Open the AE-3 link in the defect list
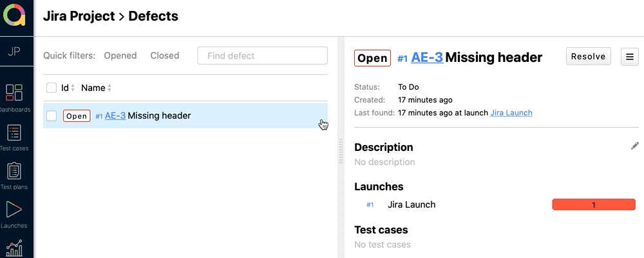 [x=115, y=116]
